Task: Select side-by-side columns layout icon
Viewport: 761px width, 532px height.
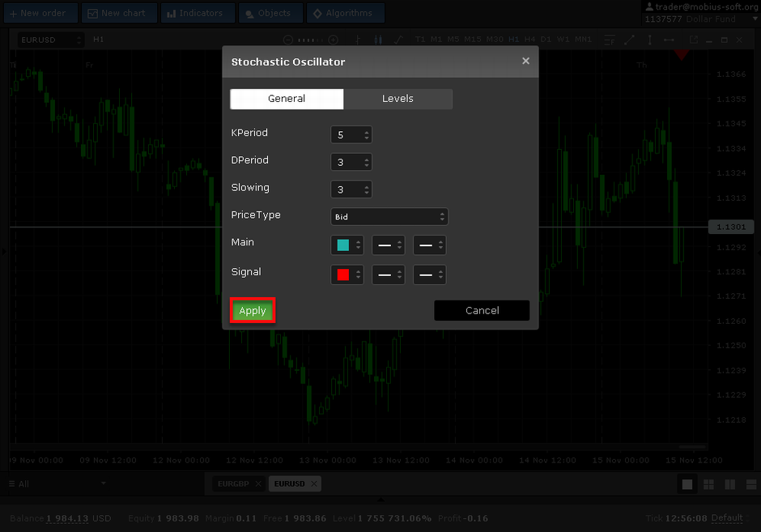Action: point(730,484)
